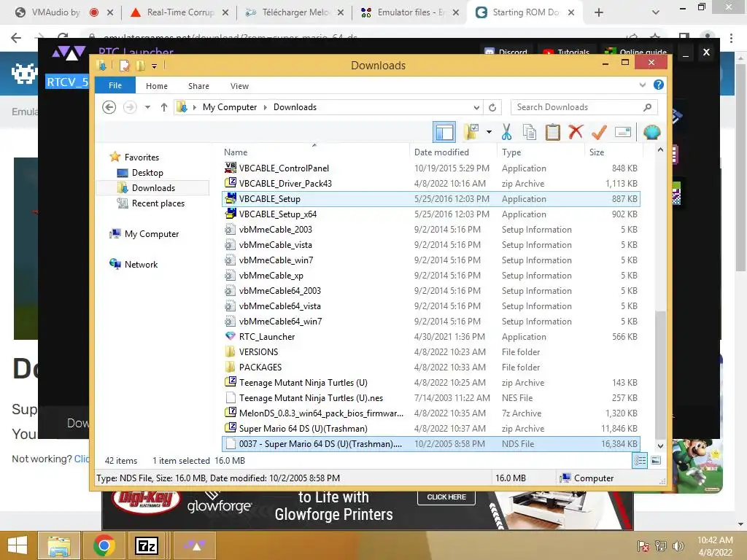Open the recent locations dropdown arrow

pyautogui.click(x=147, y=107)
